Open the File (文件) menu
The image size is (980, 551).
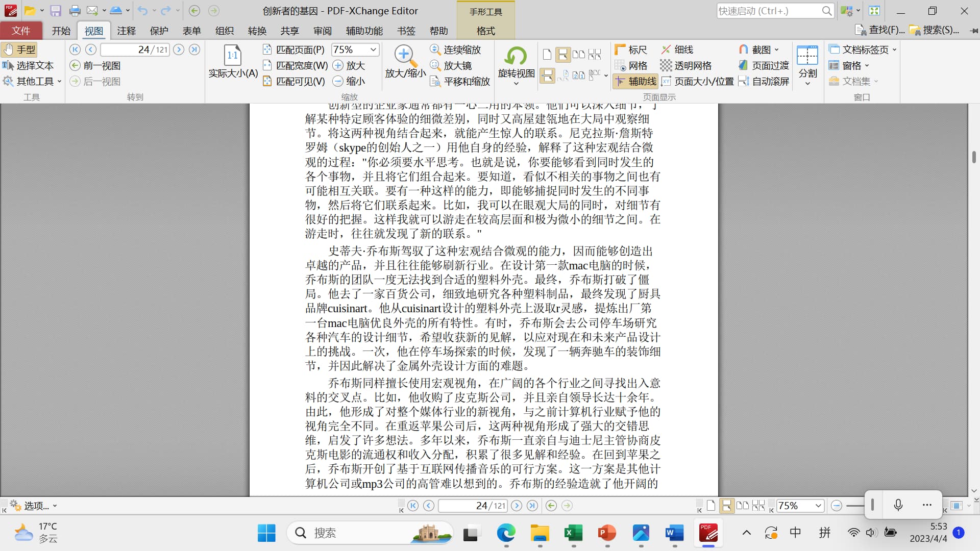click(x=21, y=31)
